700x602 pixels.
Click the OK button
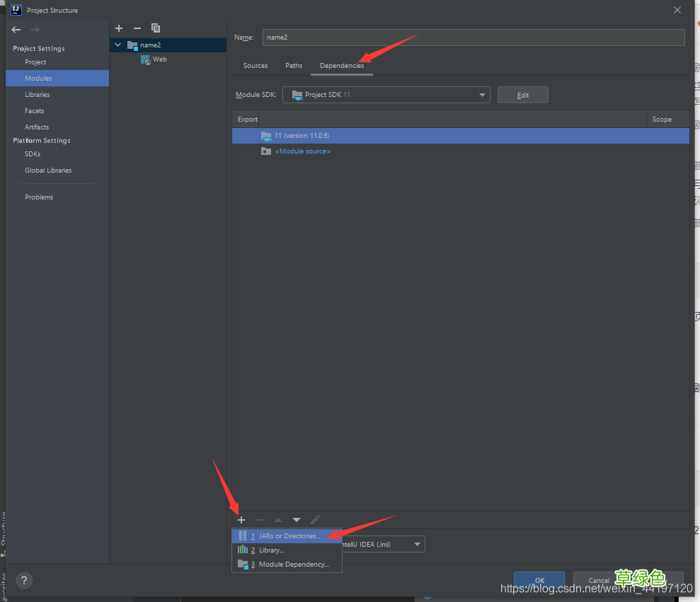tap(539, 581)
